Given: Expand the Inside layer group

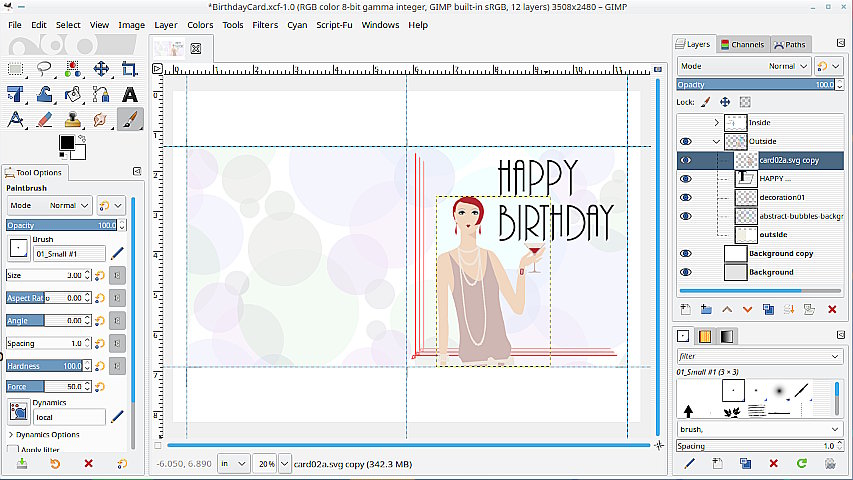Looking at the screenshot, I should click(716, 122).
